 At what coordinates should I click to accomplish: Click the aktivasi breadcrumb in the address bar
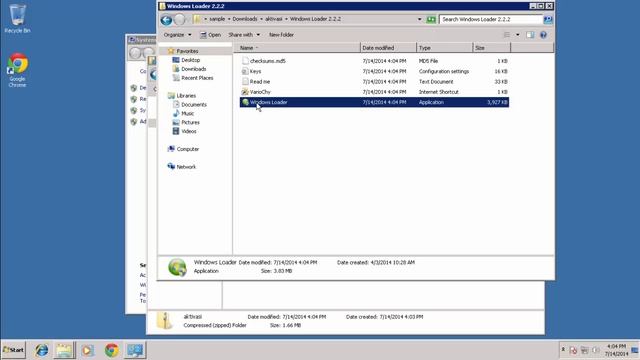pyautogui.click(x=273, y=19)
